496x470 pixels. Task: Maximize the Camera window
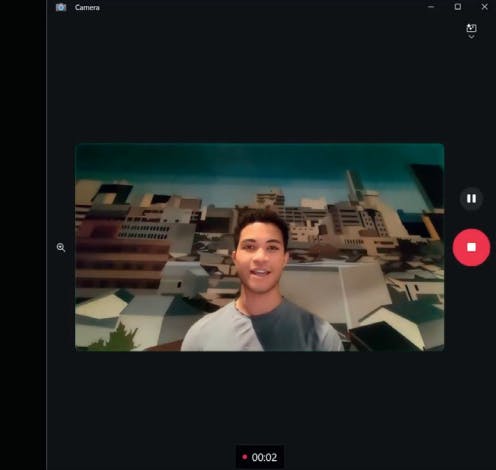[458, 7]
